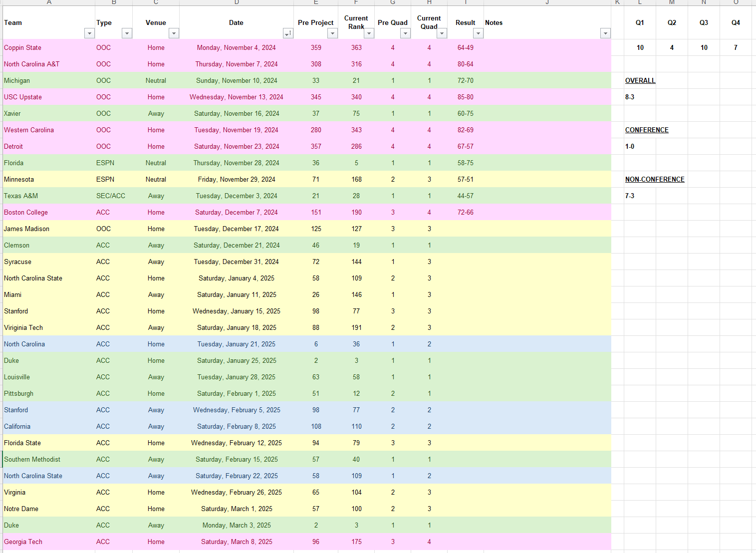
Task: Click the Date column sort filter button
Action: (288, 33)
